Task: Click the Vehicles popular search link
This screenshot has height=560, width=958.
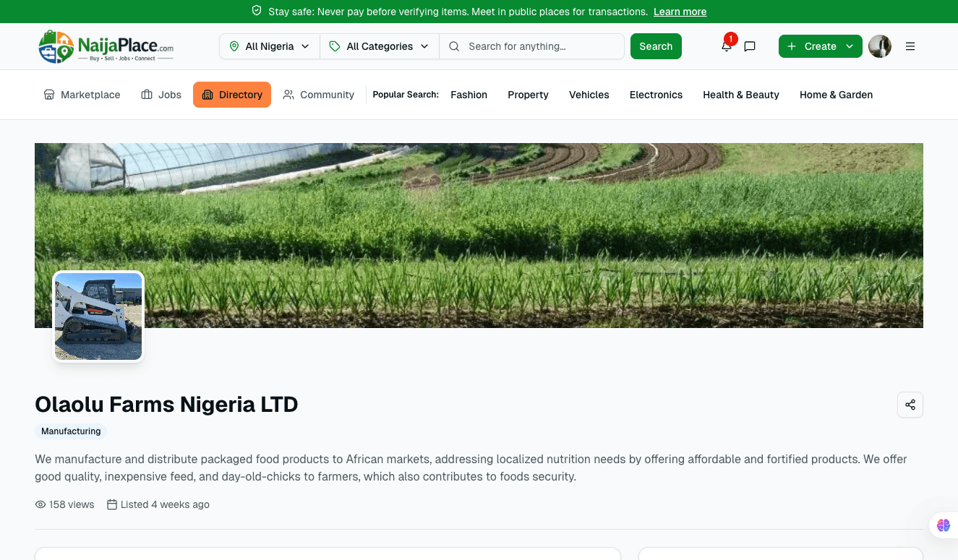Action: pos(589,95)
